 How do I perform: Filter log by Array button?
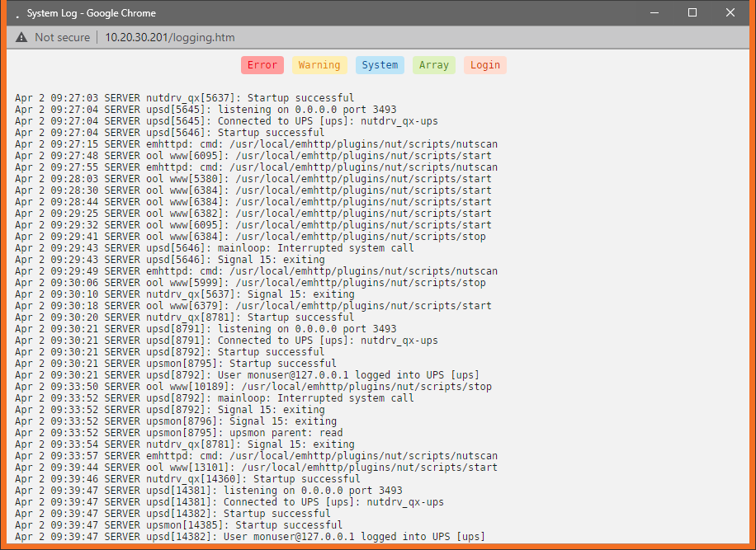pos(434,65)
